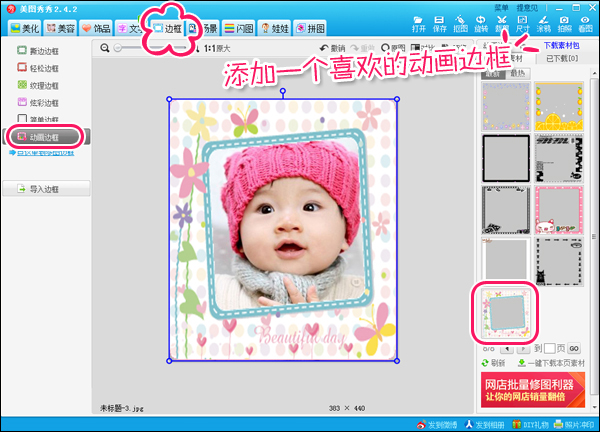Click the blue link under 动画边框
600x432 pixels.
[46, 153]
